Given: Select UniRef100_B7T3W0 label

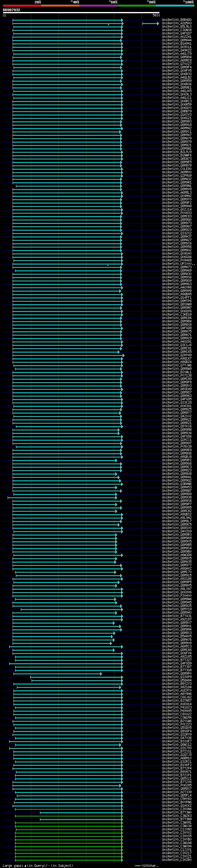Looking at the screenshot, I should [177, 812].
